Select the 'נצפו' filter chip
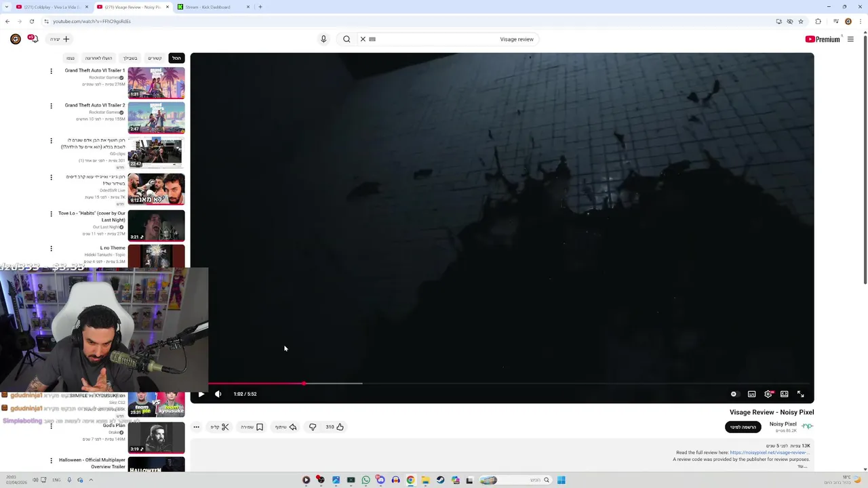This screenshot has height=488, width=868. pos(71,58)
